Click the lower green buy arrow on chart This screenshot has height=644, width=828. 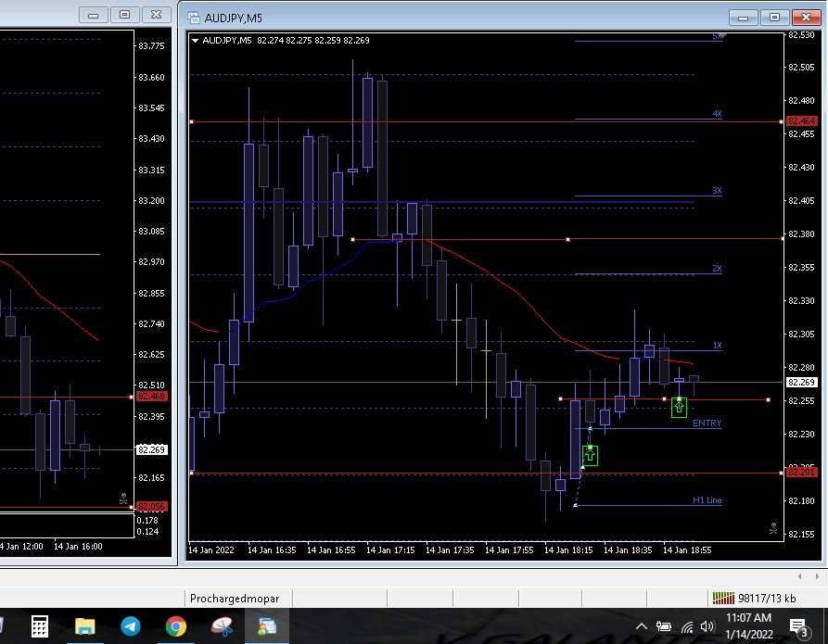pyautogui.click(x=590, y=455)
